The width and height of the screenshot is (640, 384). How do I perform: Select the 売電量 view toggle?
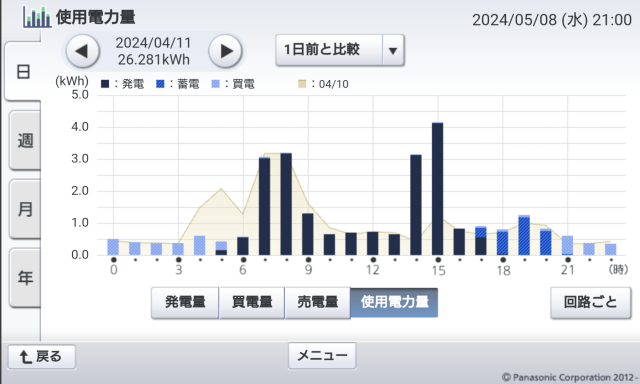[x=318, y=302]
